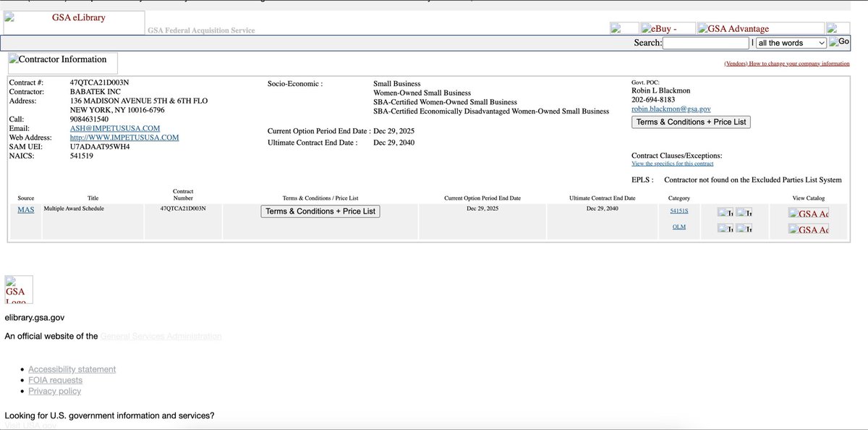The image size is (868, 430).
Task: Open the 'all the words' search dropdown
Action: click(791, 43)
